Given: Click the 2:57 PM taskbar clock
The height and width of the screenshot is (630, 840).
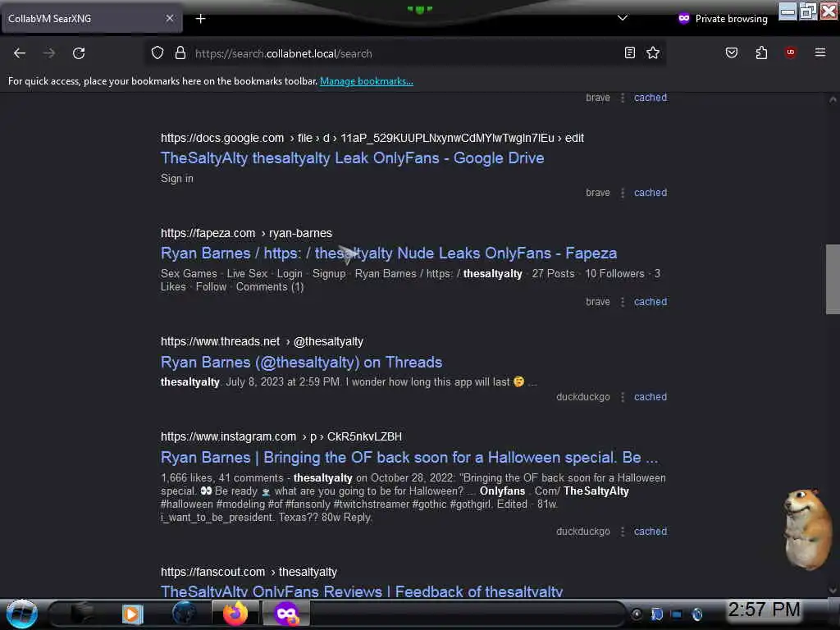Looking at the screenshot, I should click(x=764, y=609).
